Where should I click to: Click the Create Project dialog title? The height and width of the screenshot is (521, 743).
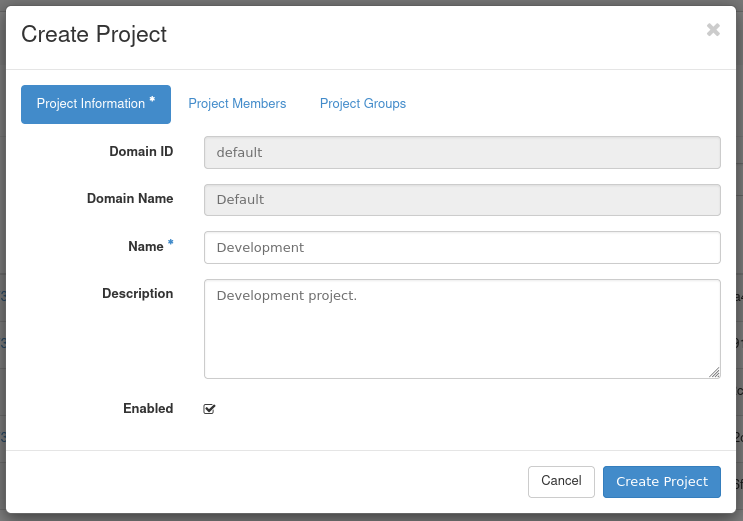tap(94, 34)
